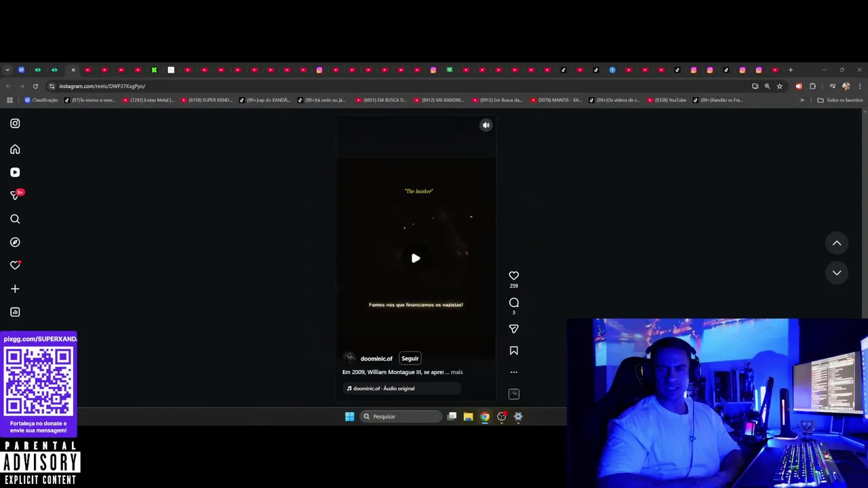Open the Todos os favoritos folder
The width and height of the screenshot is (868, 488).
pyautogui.click(x=840, y=100)
